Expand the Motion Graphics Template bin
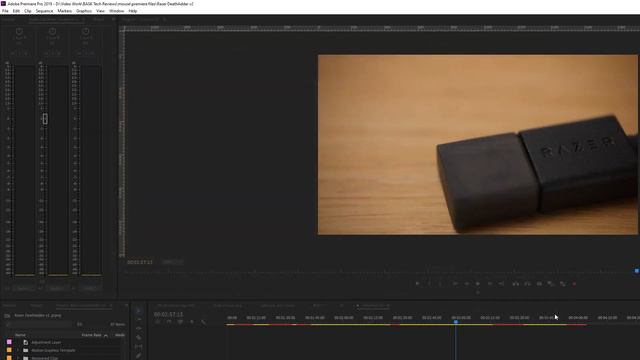This screenshot has height=360, width=640. tap(18, 350)
